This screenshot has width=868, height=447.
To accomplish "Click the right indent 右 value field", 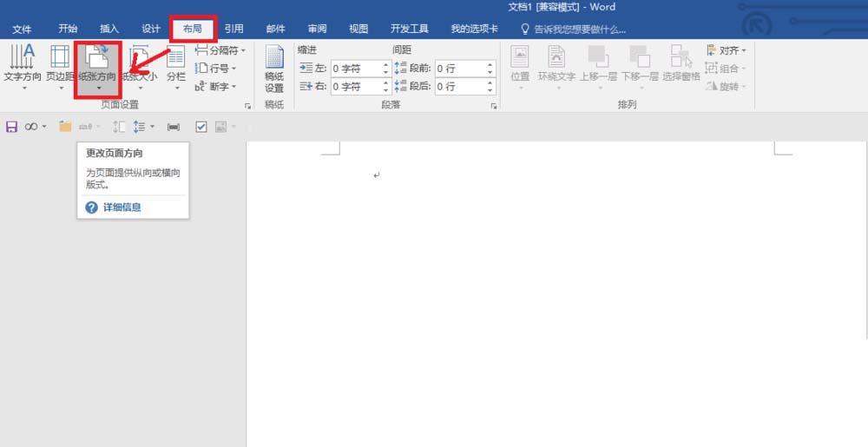I will [357, 86].
